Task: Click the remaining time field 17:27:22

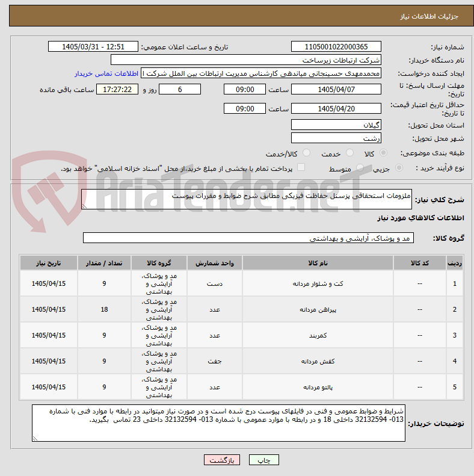Action: [117, 90]
